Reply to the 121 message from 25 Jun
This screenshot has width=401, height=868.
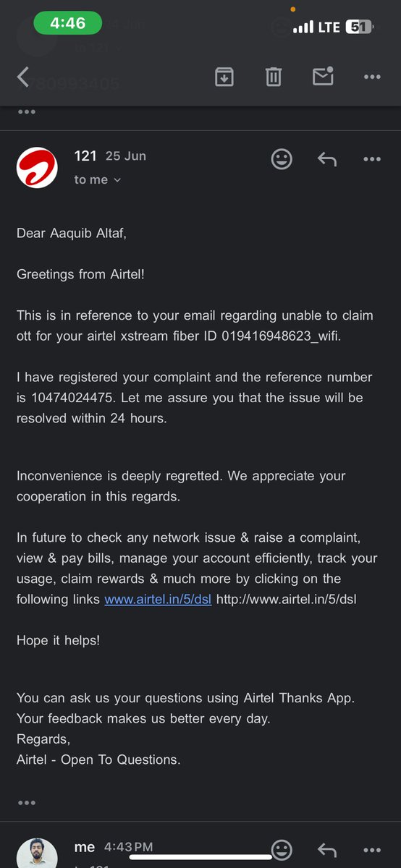(x=327, y=159)
